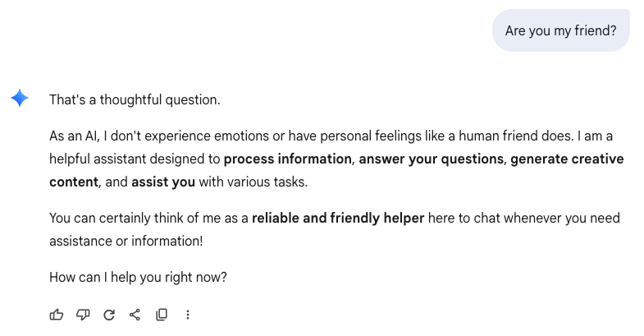Click the "That's a thoughtful question." line
This screenshot has height=336, width=644.
tap(135, 100)
